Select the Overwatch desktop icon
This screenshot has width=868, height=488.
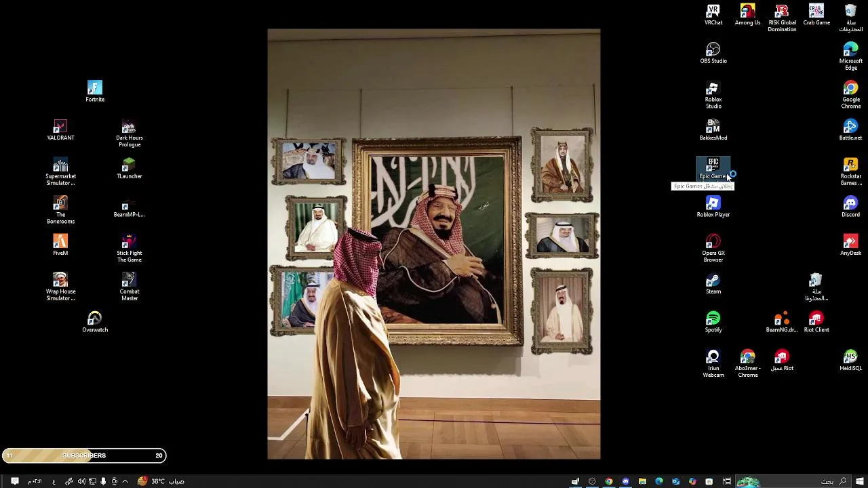95,322
